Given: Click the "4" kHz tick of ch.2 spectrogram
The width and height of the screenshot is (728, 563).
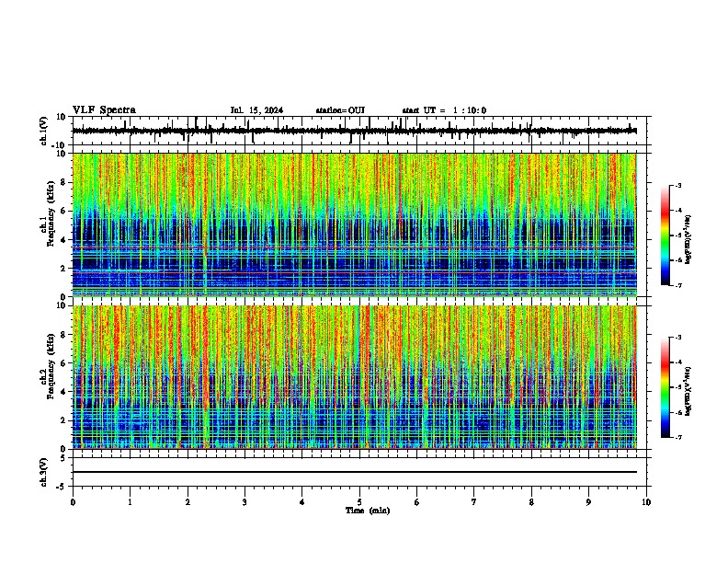Looking at the screenshot, I should click(x=63, y=392).
